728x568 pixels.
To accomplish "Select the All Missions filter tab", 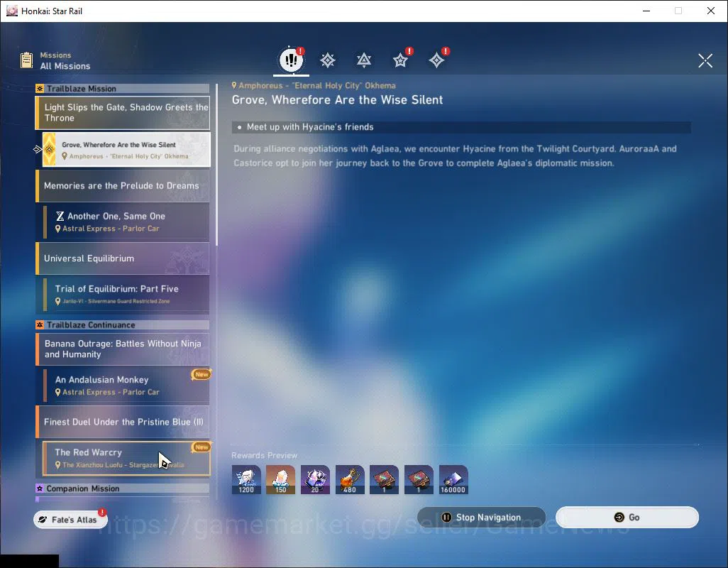I will (x=291, y=60).
